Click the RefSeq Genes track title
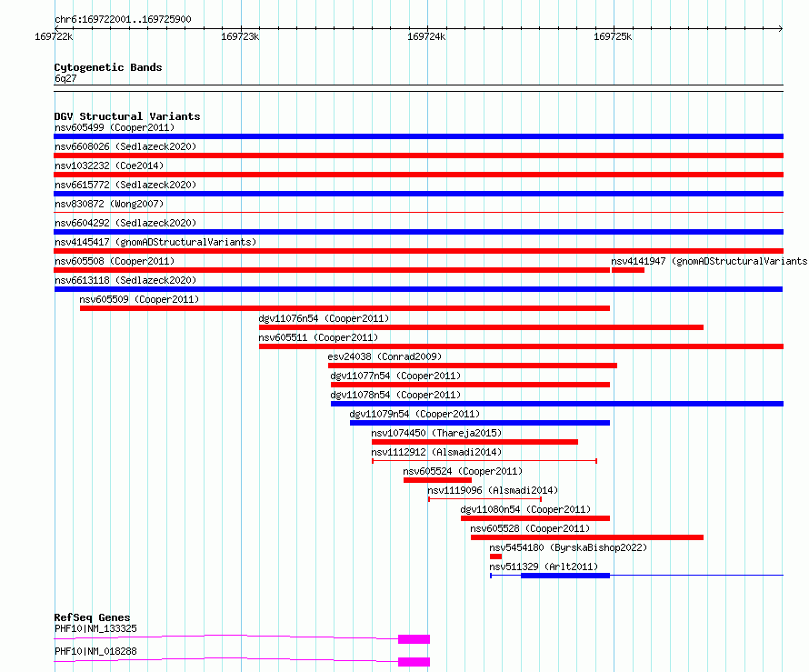 (93, 617)
